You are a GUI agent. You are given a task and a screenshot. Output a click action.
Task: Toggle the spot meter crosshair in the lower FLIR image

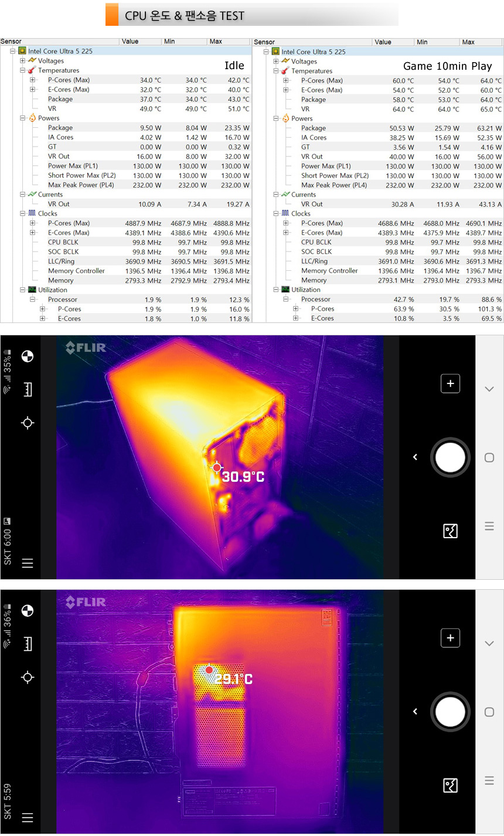[27, 677]
